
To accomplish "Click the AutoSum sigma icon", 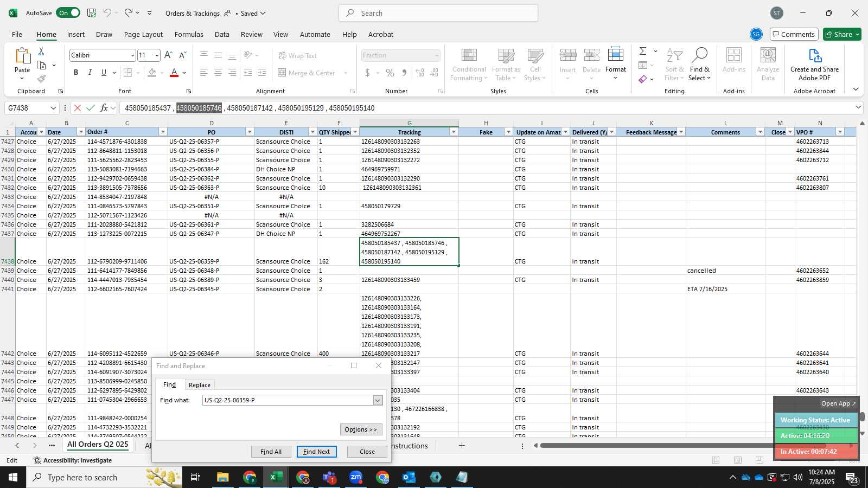I will 643,51.
